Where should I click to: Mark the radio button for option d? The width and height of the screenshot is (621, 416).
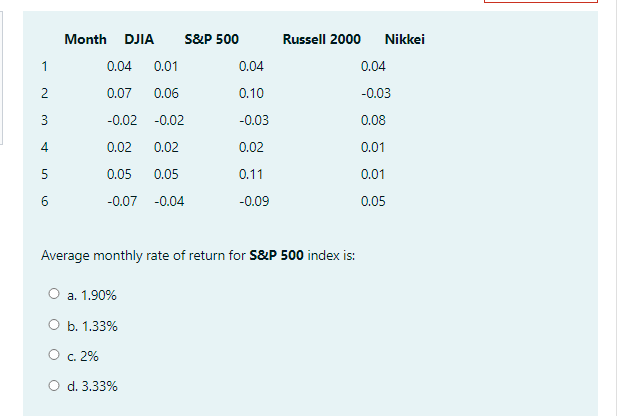52,385
